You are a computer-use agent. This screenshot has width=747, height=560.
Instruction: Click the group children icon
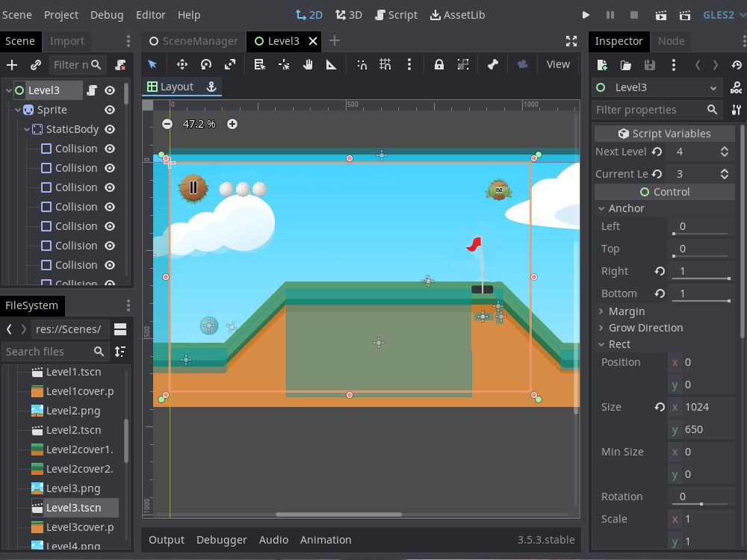[463, 64]
